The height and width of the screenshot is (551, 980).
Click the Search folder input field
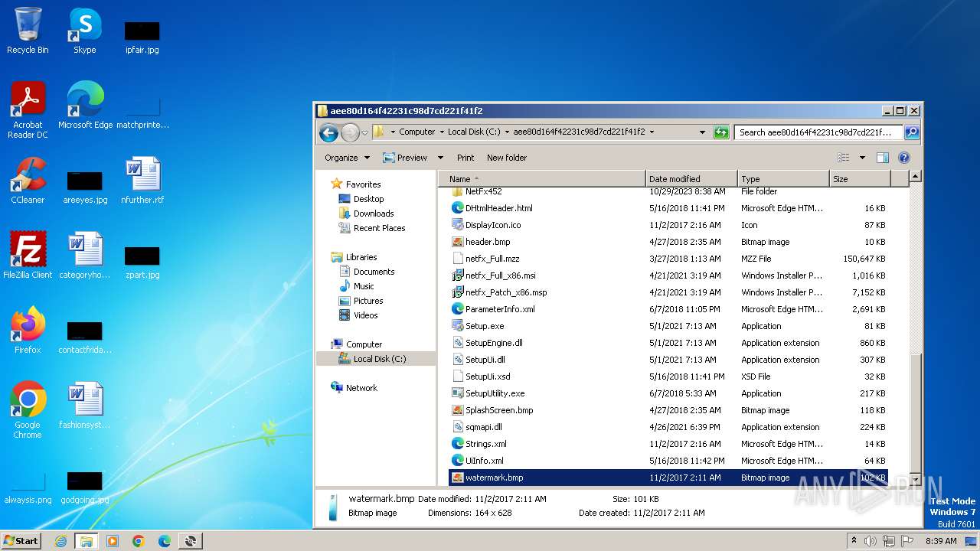coord(818,132)
